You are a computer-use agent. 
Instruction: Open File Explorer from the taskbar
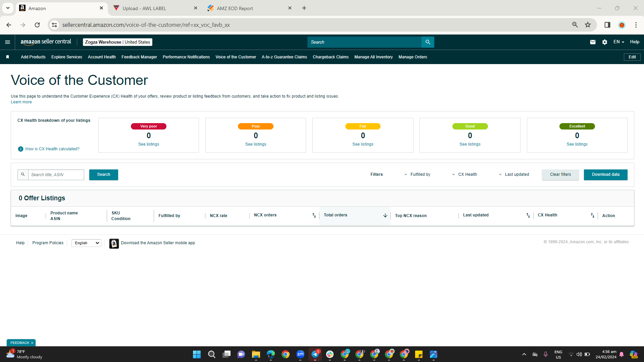point(256,354)
